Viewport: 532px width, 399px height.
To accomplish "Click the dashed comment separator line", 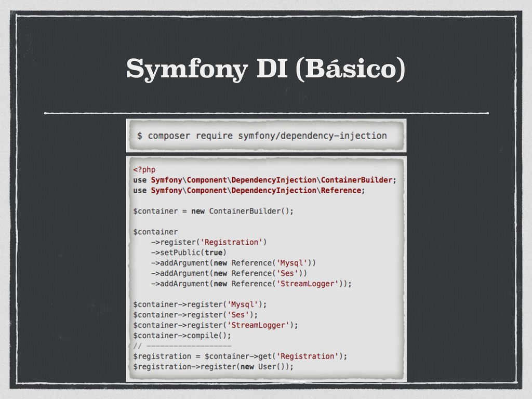I will pyautogui.click(x=182, y=346).
